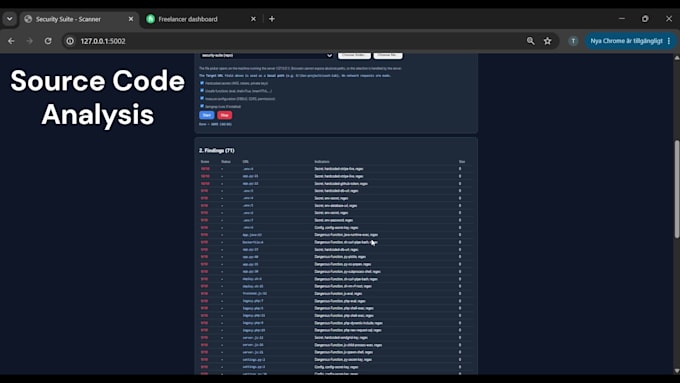Click the Findings (71) heading
The image size is (680, 383).
[216, 151]
